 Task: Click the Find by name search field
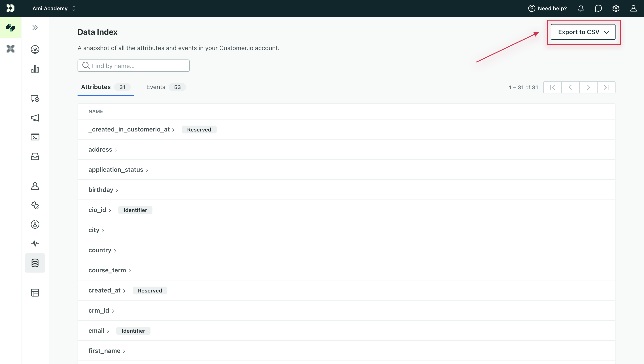tap(133, 65)
